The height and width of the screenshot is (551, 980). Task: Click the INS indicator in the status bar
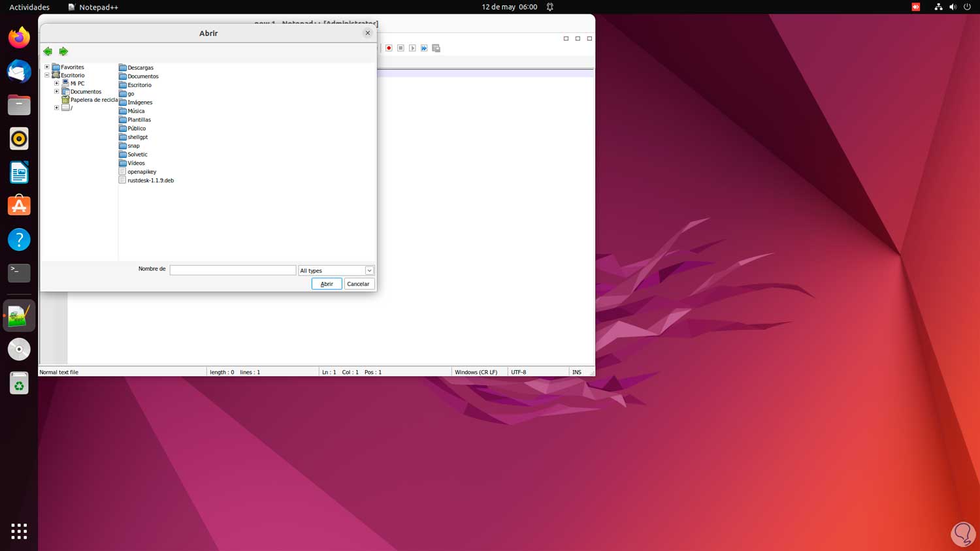(x=577, y=372)
